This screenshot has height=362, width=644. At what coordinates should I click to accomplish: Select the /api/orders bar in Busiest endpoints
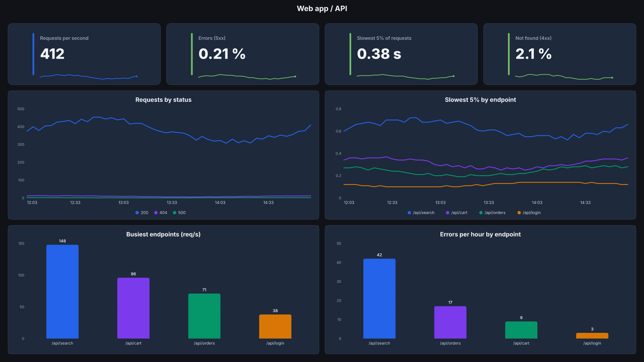pyautogui.click(x=204, y=316)
